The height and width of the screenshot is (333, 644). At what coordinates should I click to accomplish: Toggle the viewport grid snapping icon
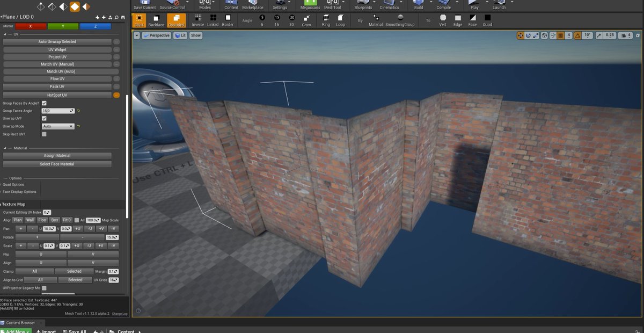tap(560, 35)
